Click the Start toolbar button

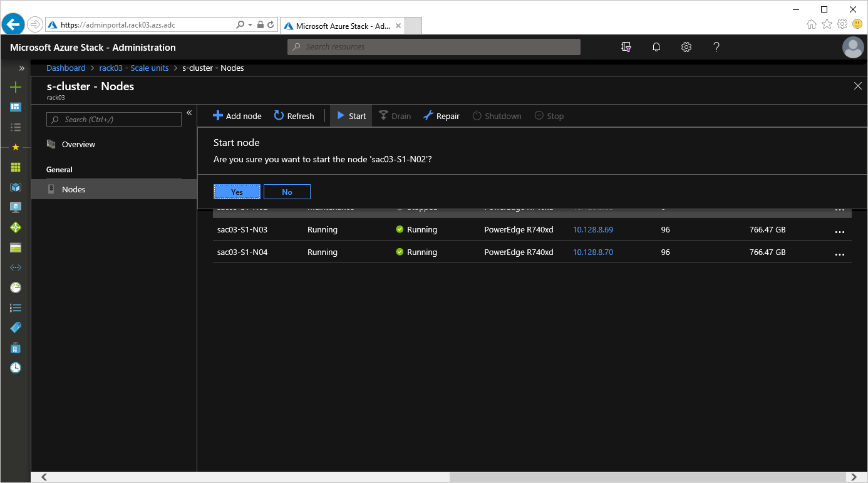351,116
